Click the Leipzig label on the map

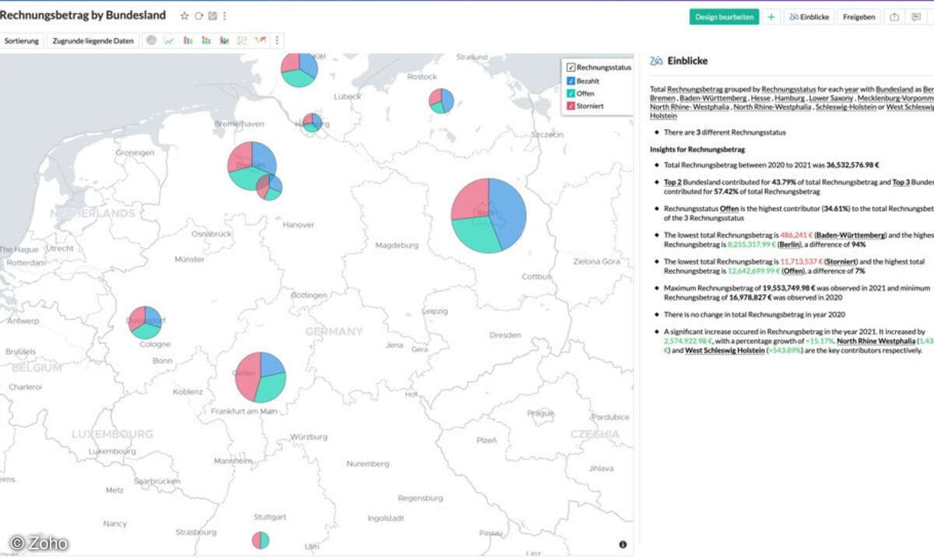pyautogui.click(x=434, y=310)
